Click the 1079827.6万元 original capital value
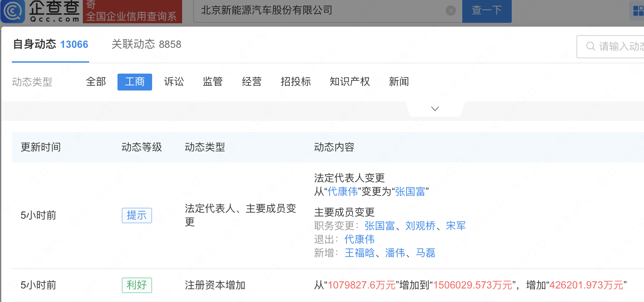 (361, 285)
